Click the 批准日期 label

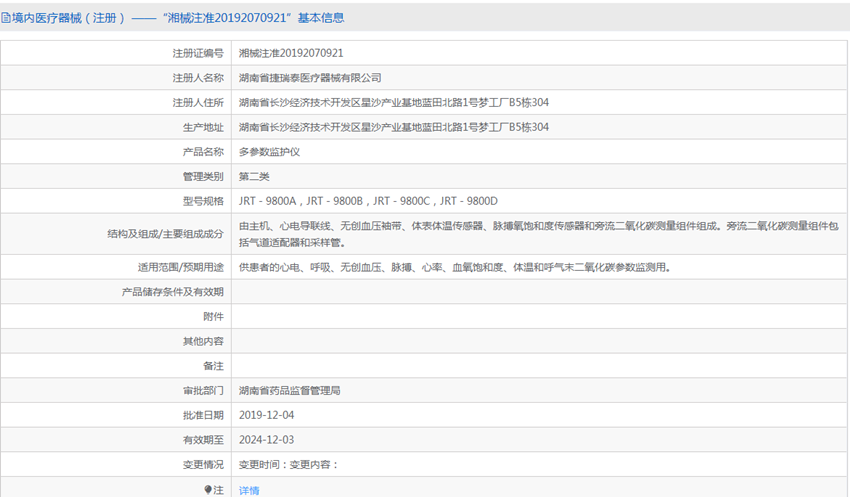pos(203,415)
